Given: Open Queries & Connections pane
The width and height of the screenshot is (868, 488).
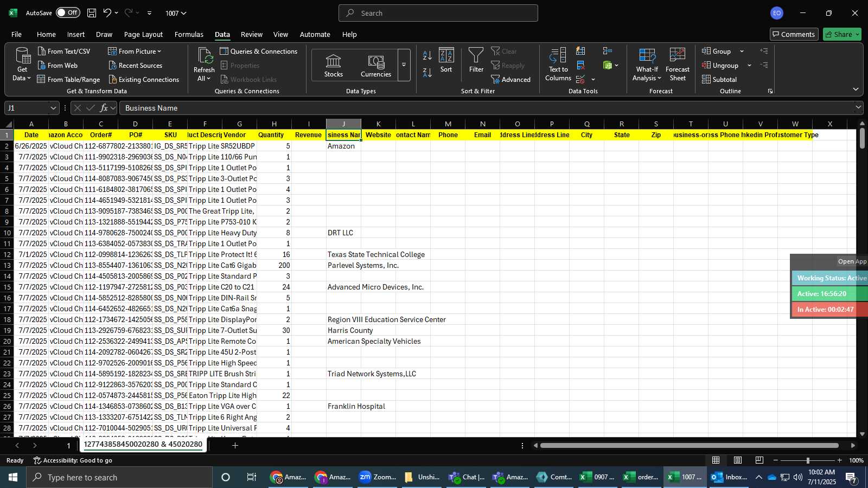Looking at the screenshot, I should click(x=258, y=51).
